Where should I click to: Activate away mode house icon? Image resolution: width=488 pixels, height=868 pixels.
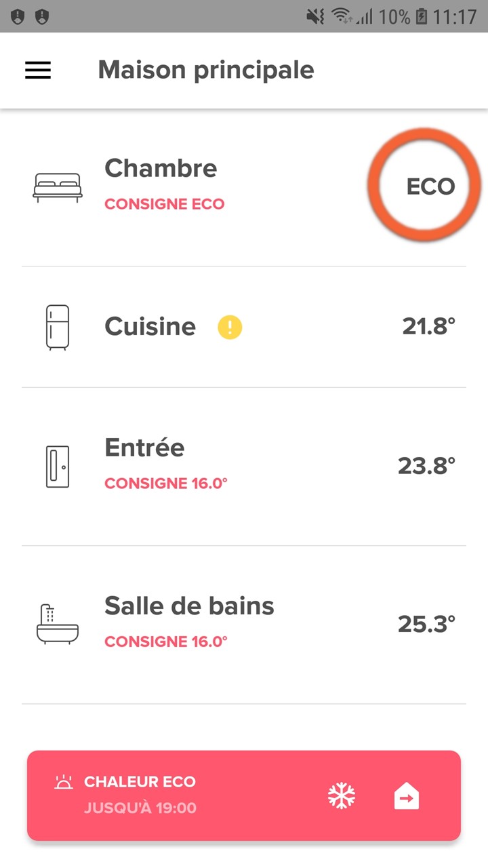[407, 796]
